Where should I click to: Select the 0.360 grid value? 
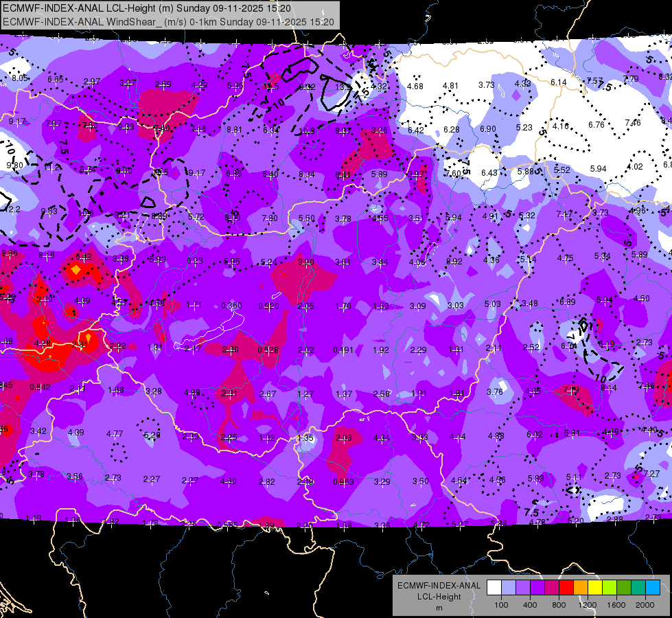point(231,306)
